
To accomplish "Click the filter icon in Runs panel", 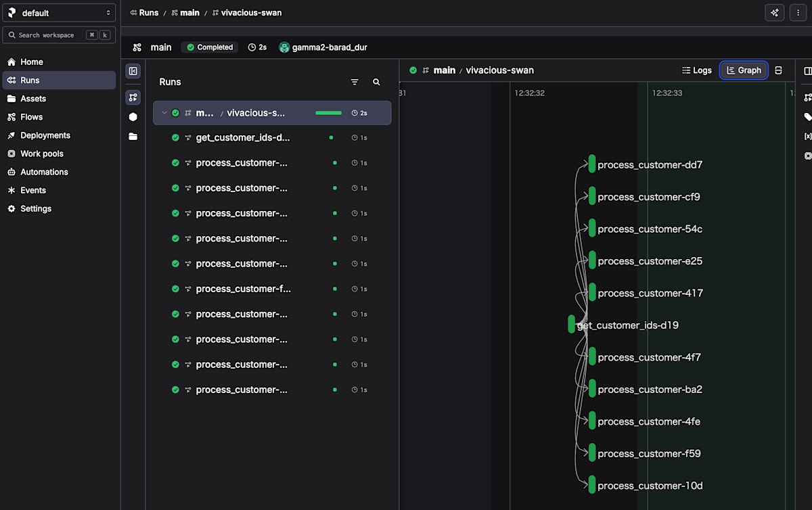I will (x=355, y=82).
